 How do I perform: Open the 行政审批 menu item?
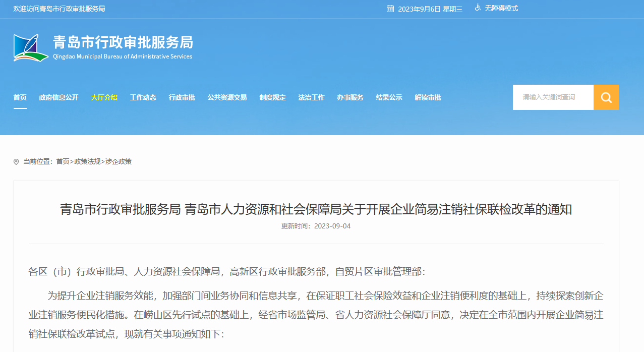coord(182,98)
